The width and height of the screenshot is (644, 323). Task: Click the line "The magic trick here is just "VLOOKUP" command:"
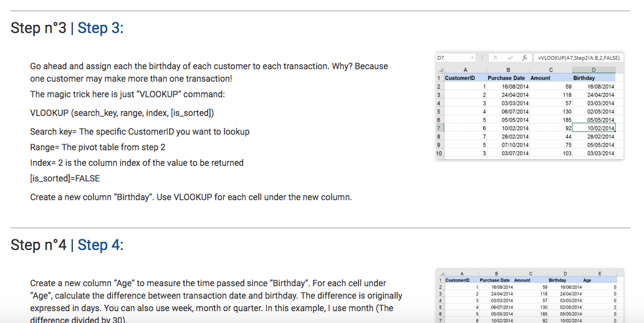coord(127,95)
